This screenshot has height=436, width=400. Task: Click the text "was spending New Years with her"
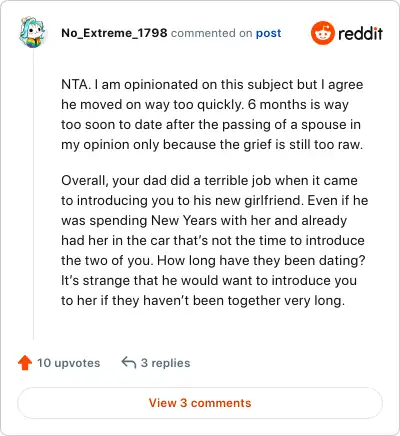(161, 220)
